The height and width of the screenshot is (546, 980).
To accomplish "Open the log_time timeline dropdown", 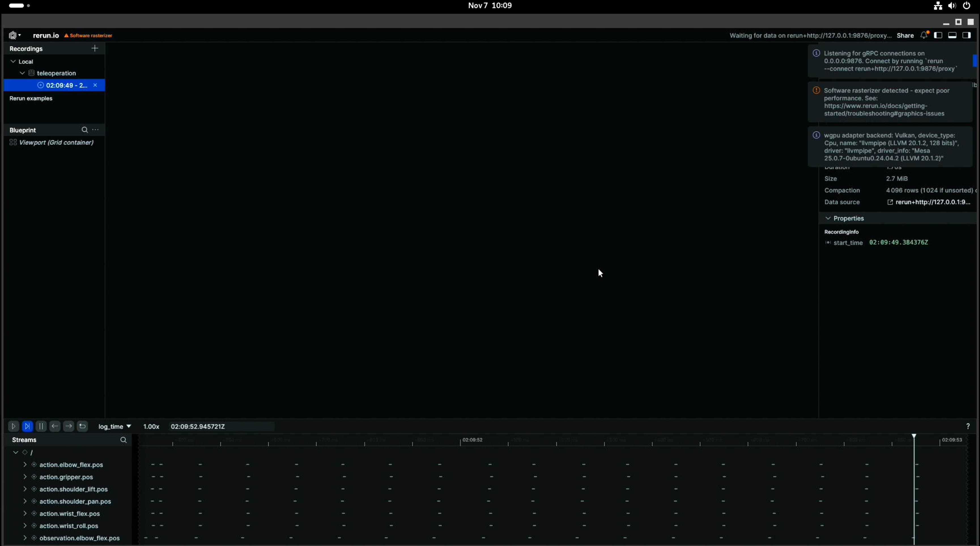I will (x=114, y=426).
